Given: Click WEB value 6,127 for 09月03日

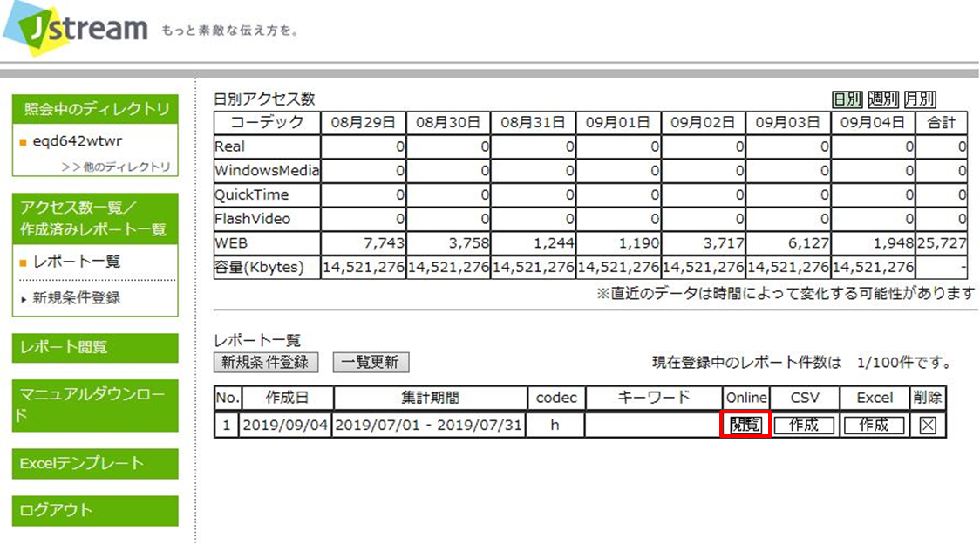Looking at the screenshot, I should pyautogui.click(x=809, y=243).
